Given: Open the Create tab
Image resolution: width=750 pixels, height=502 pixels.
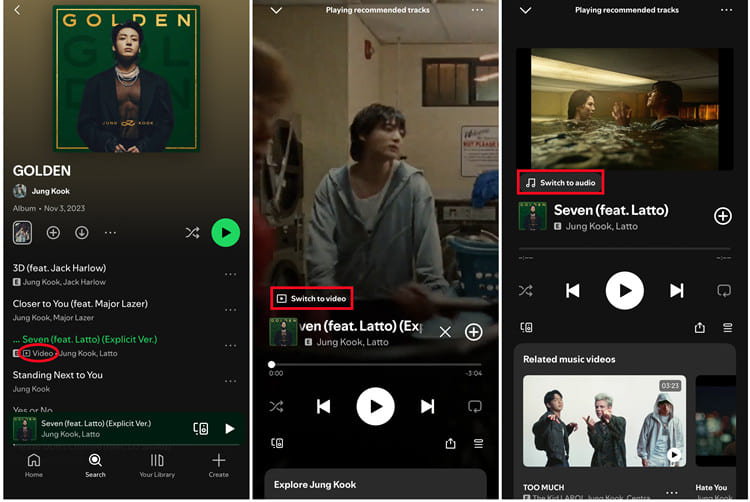Looking at the screenshot, I should [x=219, y=465].
